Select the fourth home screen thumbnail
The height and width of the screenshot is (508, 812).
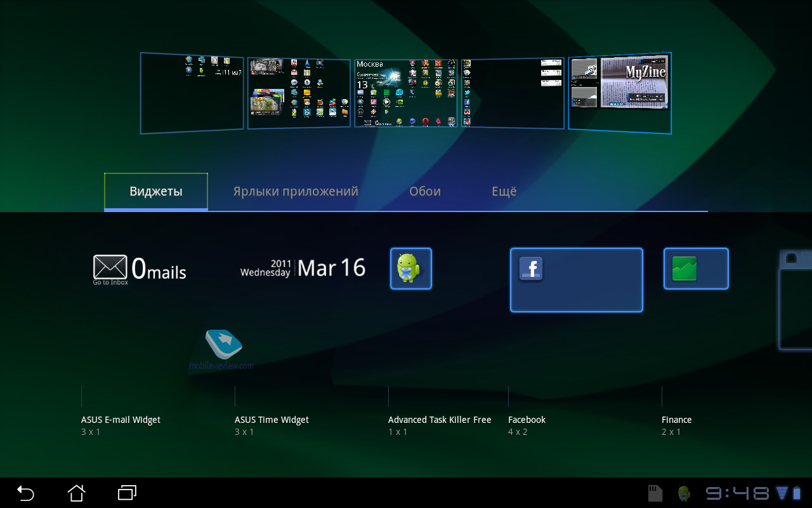pyautogui.click(x=513, y=93)
